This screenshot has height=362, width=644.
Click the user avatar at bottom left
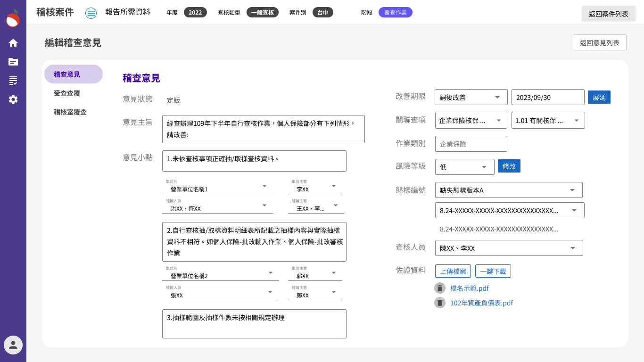point(13,345)
